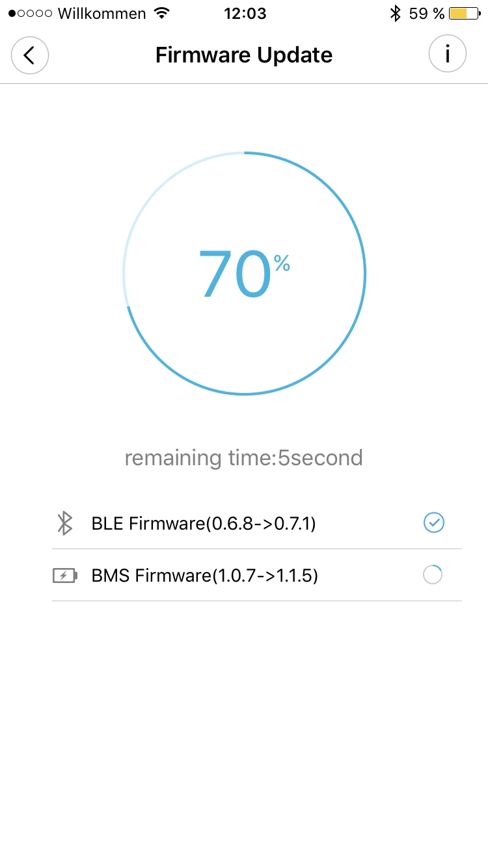Open the info button in header
This screenshot has width=488, height=868.
pos(448,54)
